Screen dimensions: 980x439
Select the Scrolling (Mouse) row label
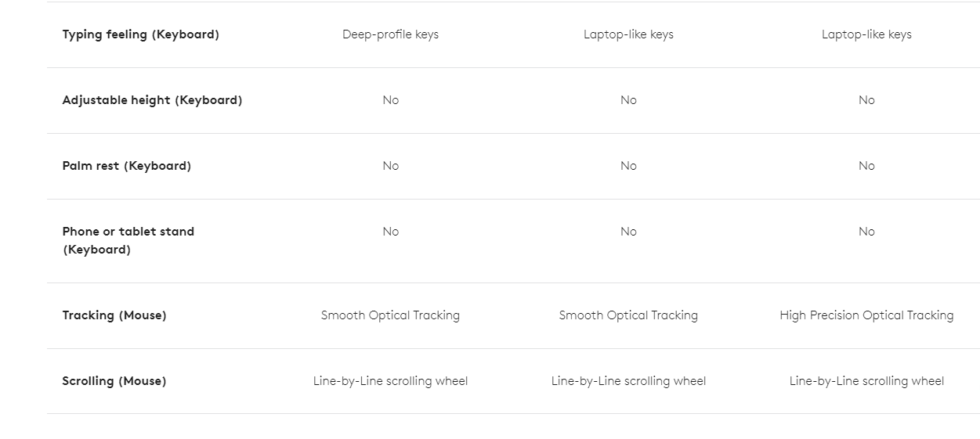click(114, 381)
